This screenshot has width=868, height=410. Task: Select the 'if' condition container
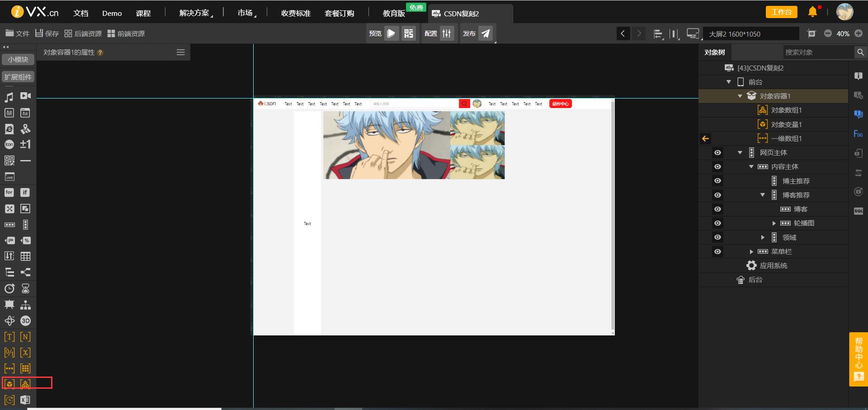coord(25,193)
